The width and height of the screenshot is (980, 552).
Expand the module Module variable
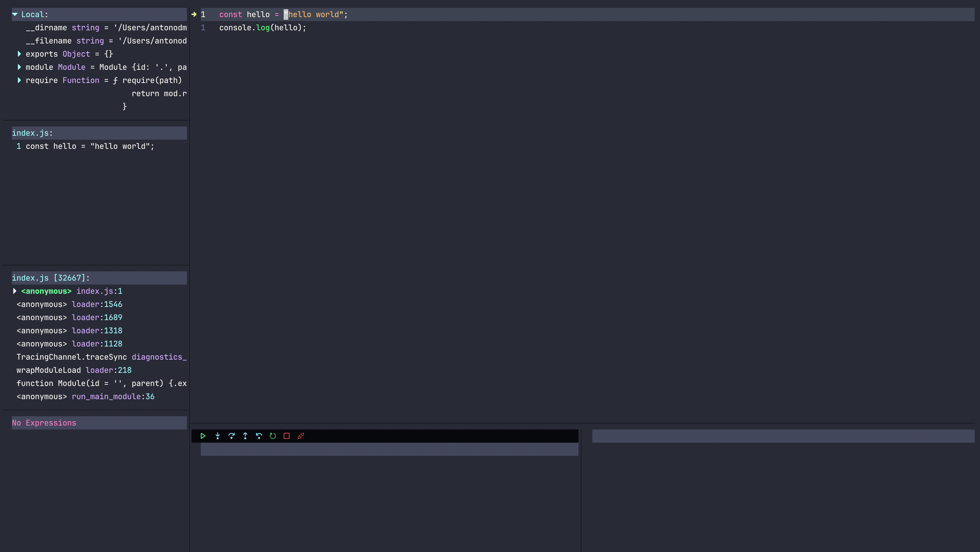19,67
